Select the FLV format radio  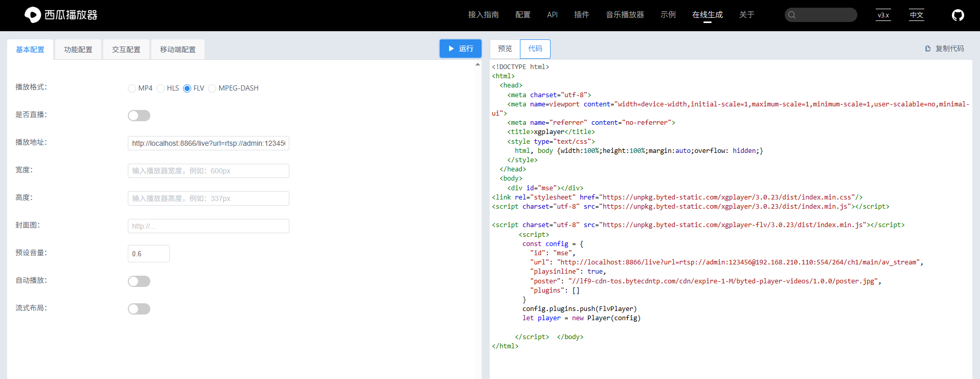pos(187,88)
